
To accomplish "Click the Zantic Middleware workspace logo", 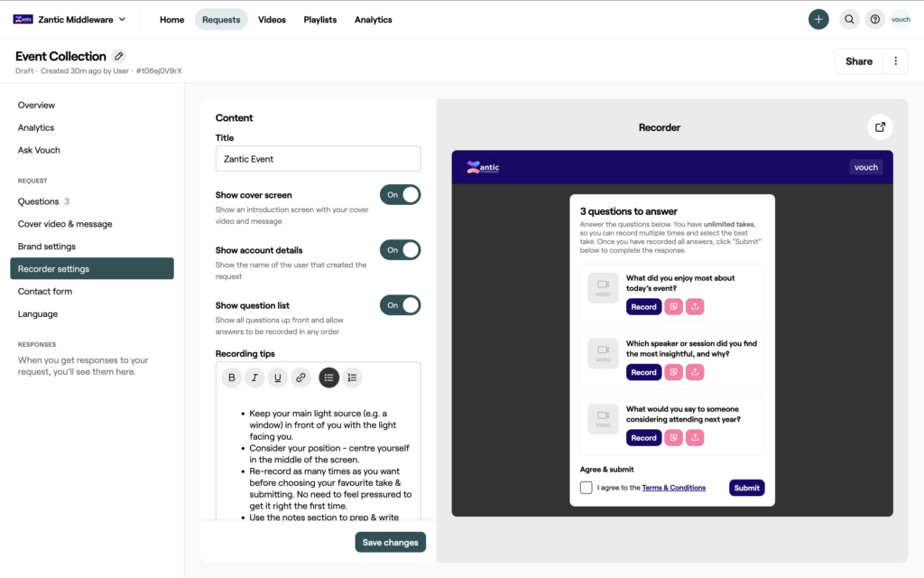I will 23,20.
